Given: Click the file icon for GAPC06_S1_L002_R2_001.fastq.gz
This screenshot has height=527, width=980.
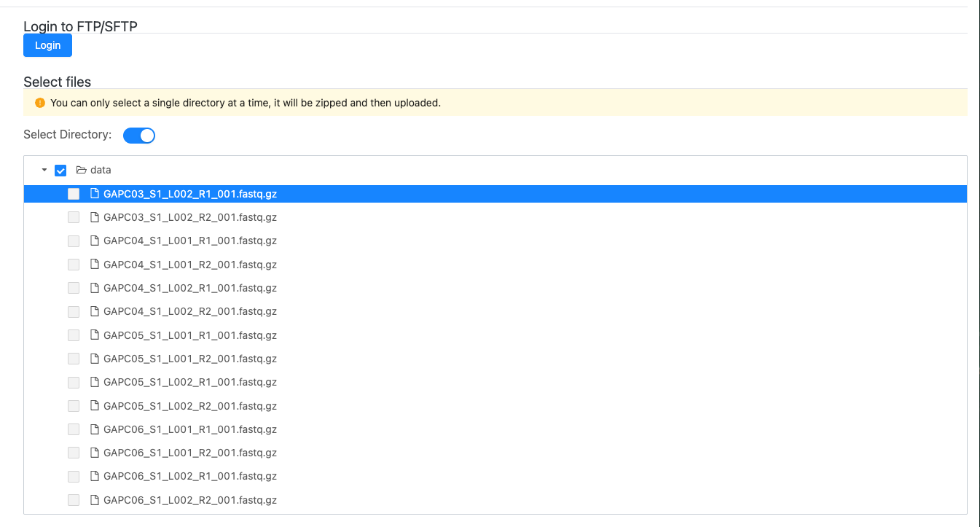Looking at the screenshot, I should (x=94, y=500).
